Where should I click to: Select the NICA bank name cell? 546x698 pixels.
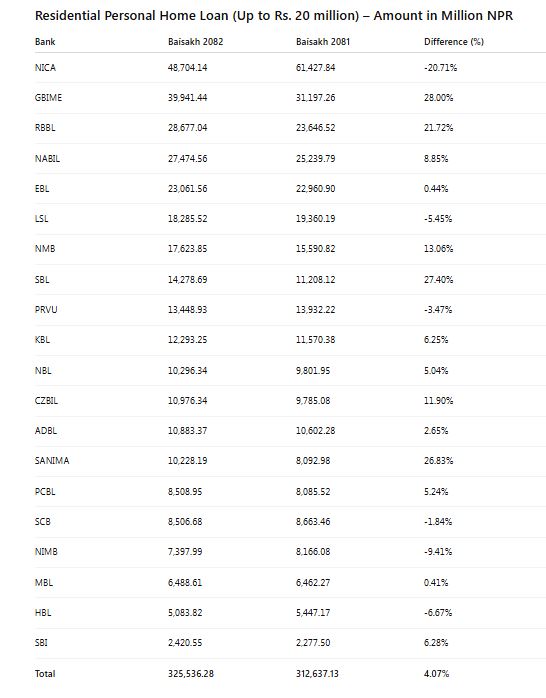(45, 68)
